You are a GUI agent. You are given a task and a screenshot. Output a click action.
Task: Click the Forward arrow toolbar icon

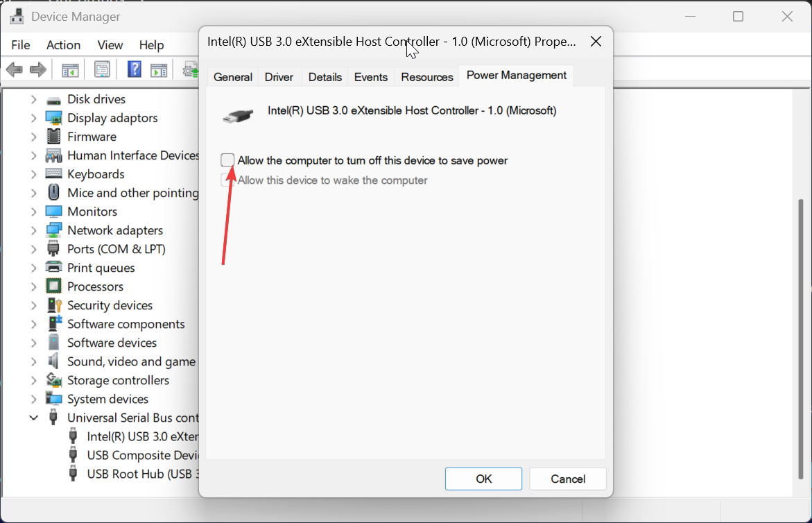(38, 69)
